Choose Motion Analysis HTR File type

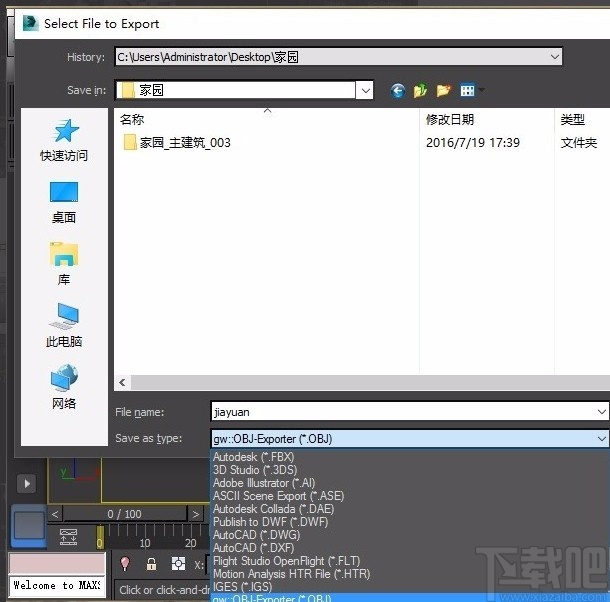point(410,574)
